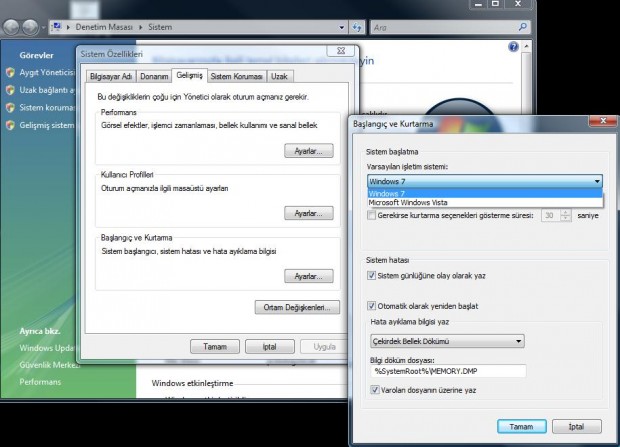Open Ortam Değişkenleri button

pos(297,307)
